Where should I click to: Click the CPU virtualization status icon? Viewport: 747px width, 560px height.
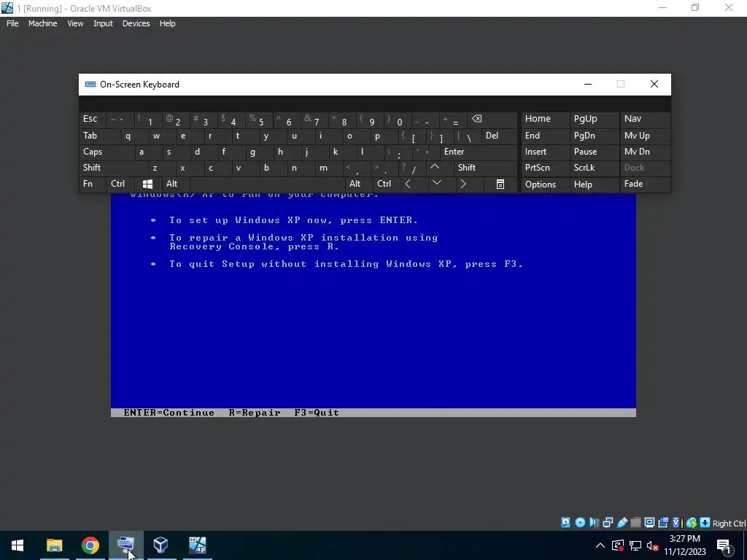[x=678, y=522]
